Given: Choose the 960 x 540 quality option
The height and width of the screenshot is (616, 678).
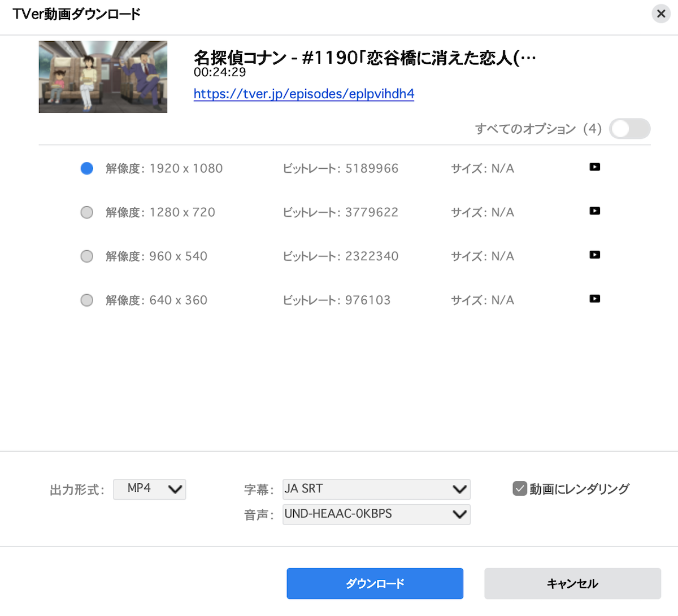Looking at the screenshot, I should [86, 256].
